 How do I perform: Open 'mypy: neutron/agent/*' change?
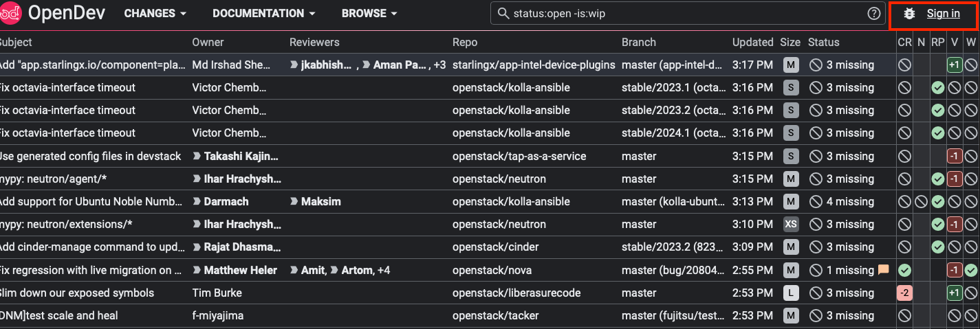point(53,179)
